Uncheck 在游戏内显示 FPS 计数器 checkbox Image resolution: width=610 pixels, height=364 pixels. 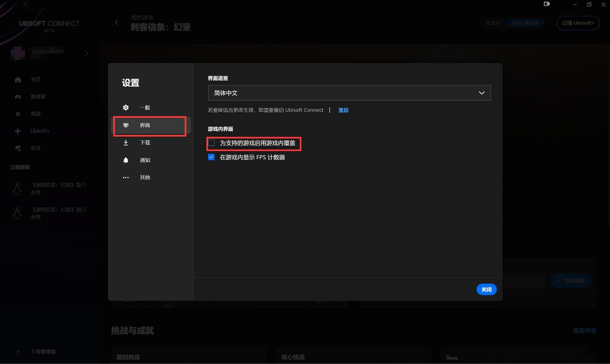(x=211, y=157)
